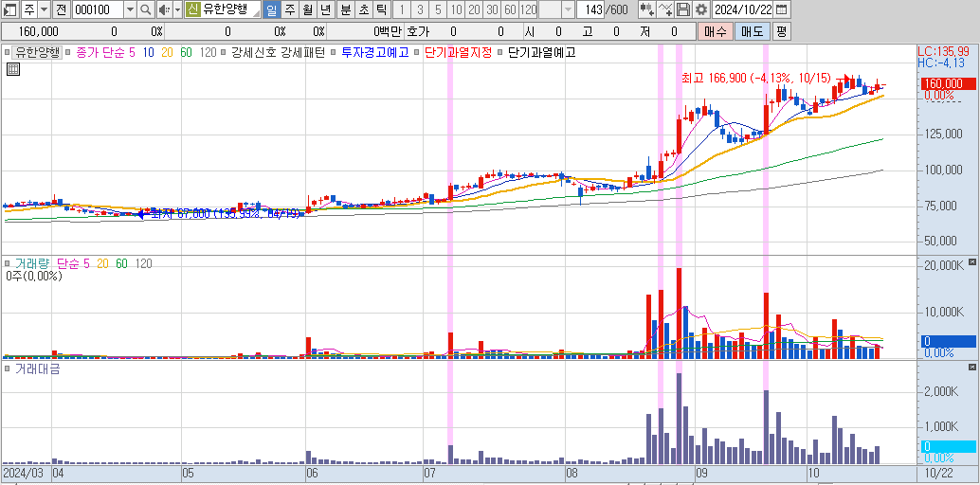Open the 주 market-type dropdown arrow

click(x=44, y=9)
